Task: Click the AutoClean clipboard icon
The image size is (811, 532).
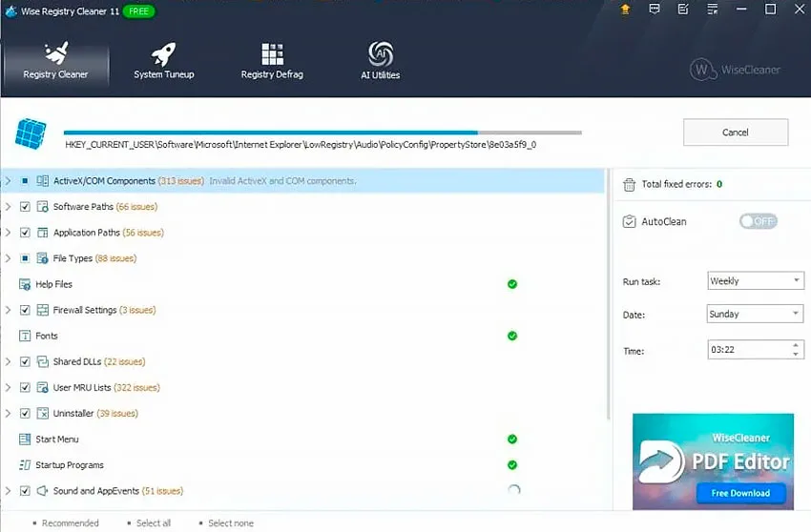Action: 629,222
